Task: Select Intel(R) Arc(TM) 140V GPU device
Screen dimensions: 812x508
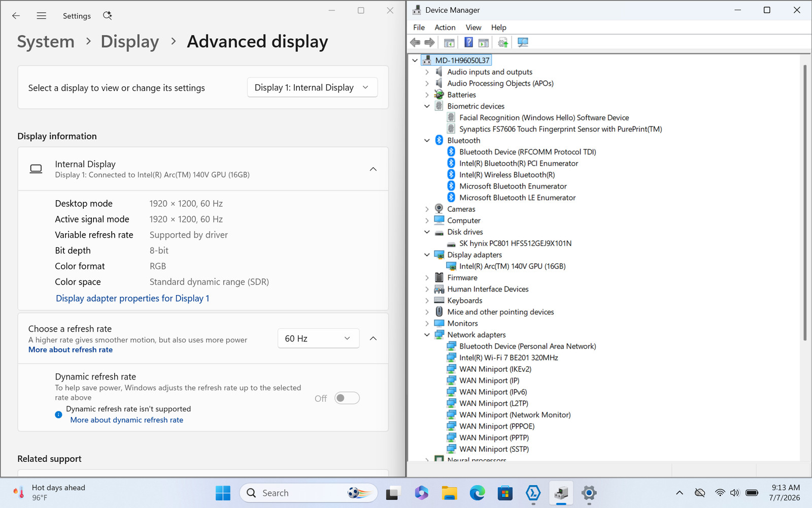Action: 512,266
